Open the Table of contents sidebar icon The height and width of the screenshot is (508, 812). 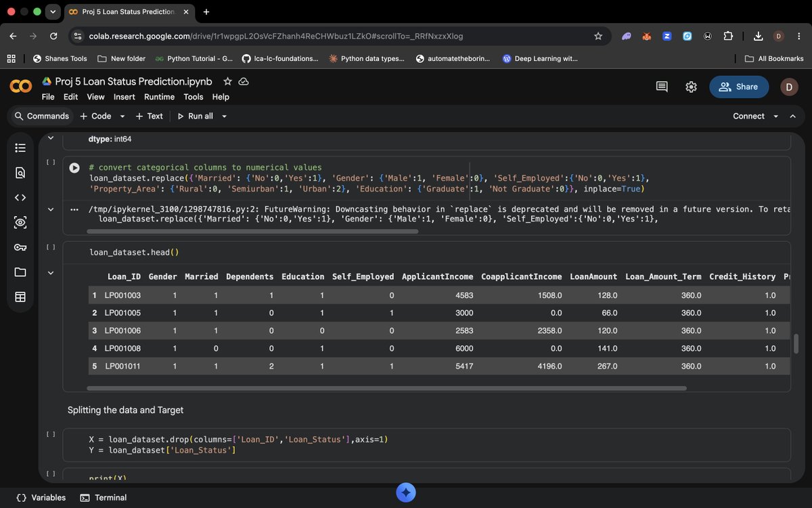tap(20, 148)
